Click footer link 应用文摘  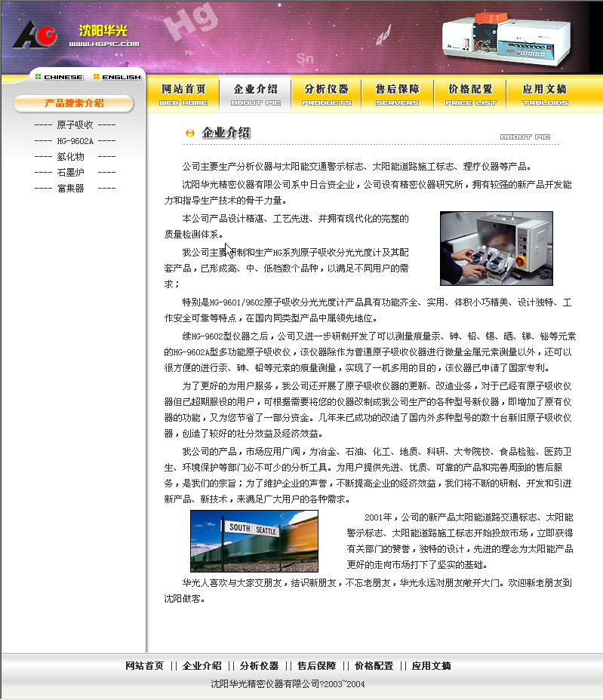[x=431, y=665]
